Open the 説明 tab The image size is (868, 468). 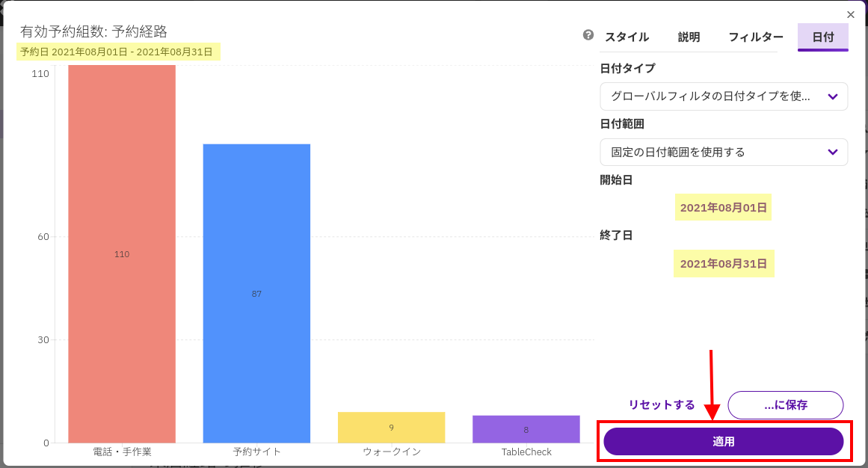click(689, 37)
